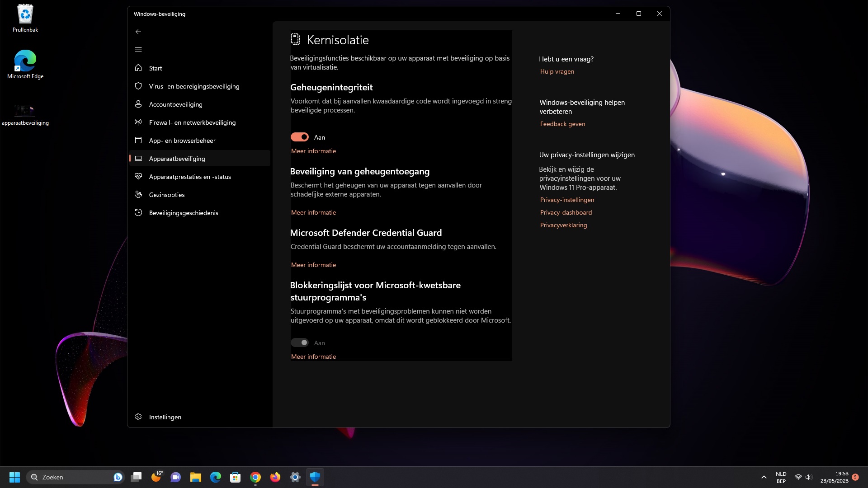Click the history clock icon for Beveiligingsgeschiedenis
This screenshot has width=868, height=488.
click(138, 212)
